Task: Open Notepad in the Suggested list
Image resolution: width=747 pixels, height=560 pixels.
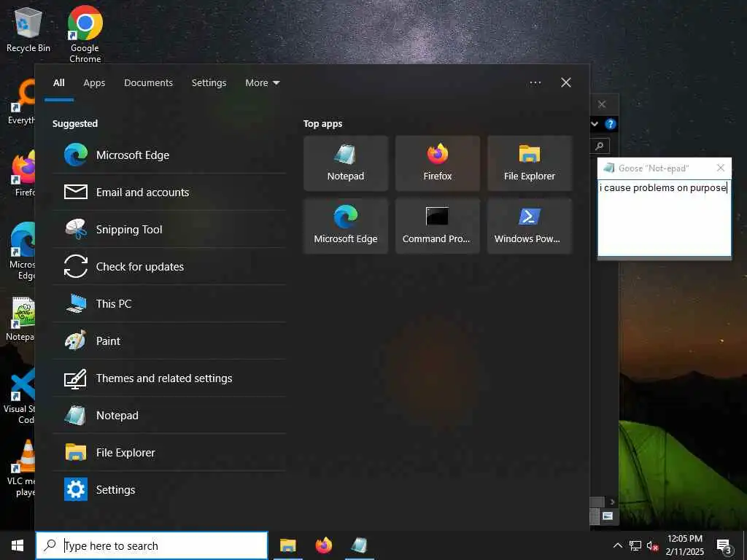Action: (169, 415)
